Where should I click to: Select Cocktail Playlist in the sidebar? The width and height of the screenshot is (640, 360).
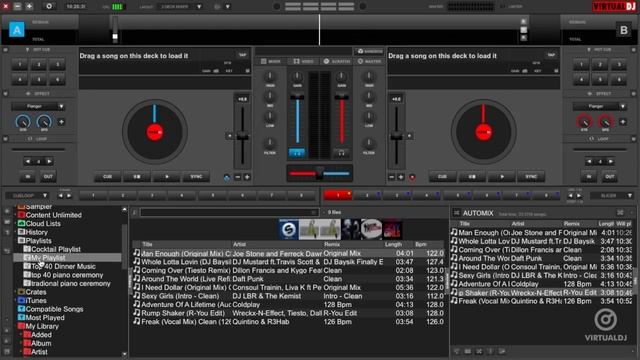click(x=56, y=249)
